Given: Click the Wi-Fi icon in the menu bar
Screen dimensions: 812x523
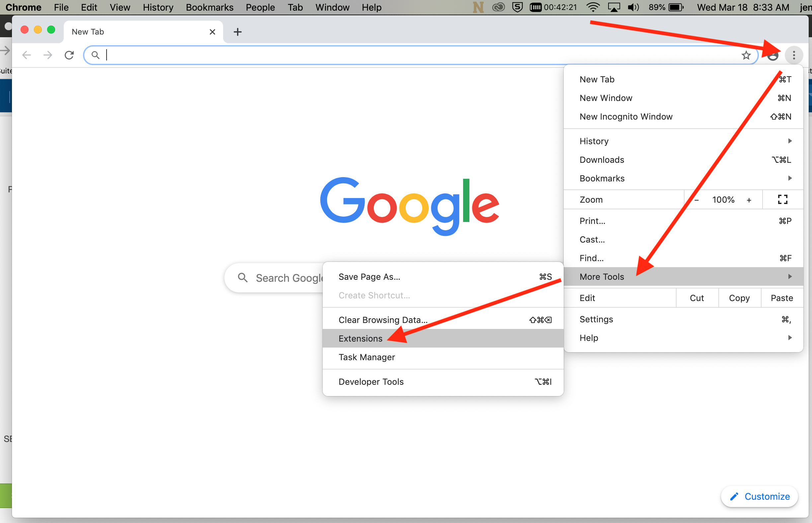Looking at the screenshot, I should 593,7.
